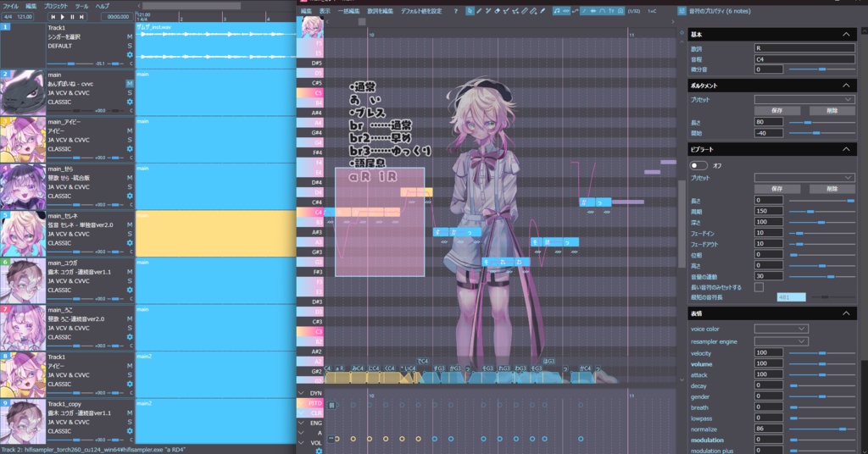The image size is (868, 454).
Task: Click 削除 under ビブラート preset
Action: coord(832,189)
